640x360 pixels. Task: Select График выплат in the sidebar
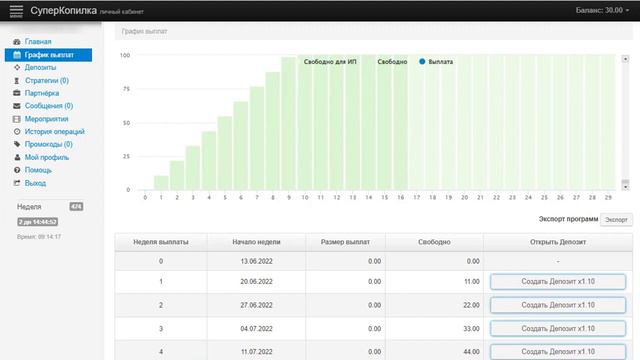tap(49, 55)
